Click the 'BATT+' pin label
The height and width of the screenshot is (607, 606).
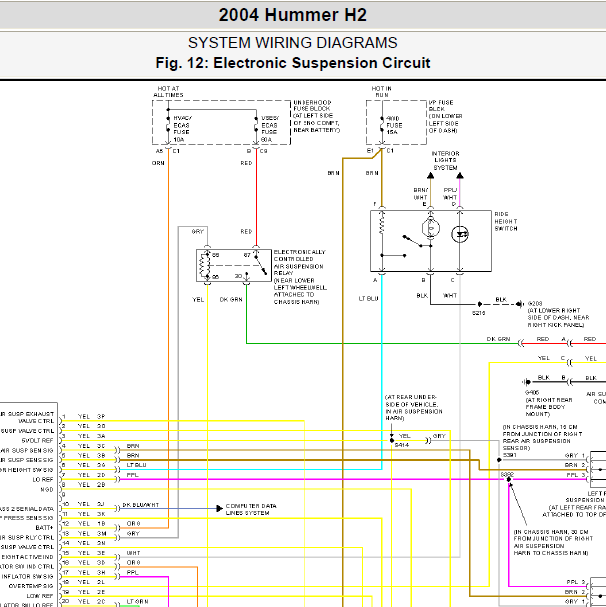(x=44, y=528)
